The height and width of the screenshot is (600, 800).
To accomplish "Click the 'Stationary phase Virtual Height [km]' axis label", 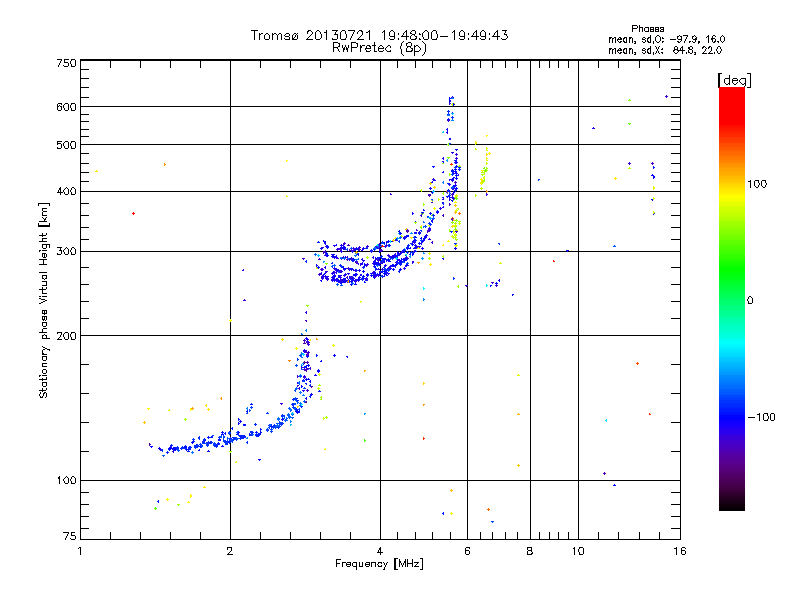I will pyautogui.click(x=44, y=301).
